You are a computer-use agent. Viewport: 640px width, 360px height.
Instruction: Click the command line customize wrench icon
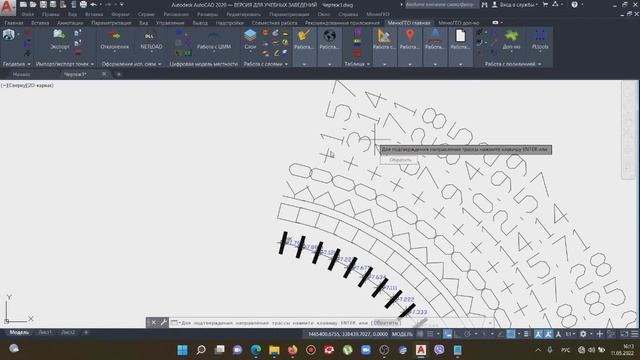[x=163, y=322]
